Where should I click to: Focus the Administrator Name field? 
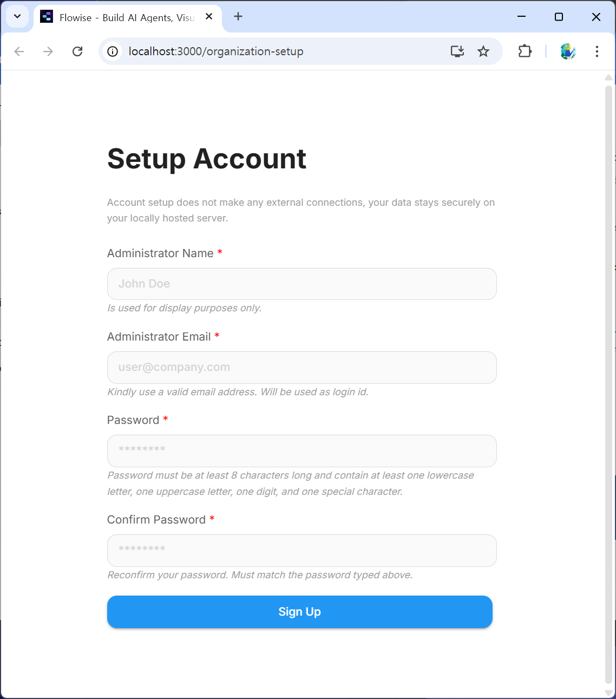pos(302,284)
